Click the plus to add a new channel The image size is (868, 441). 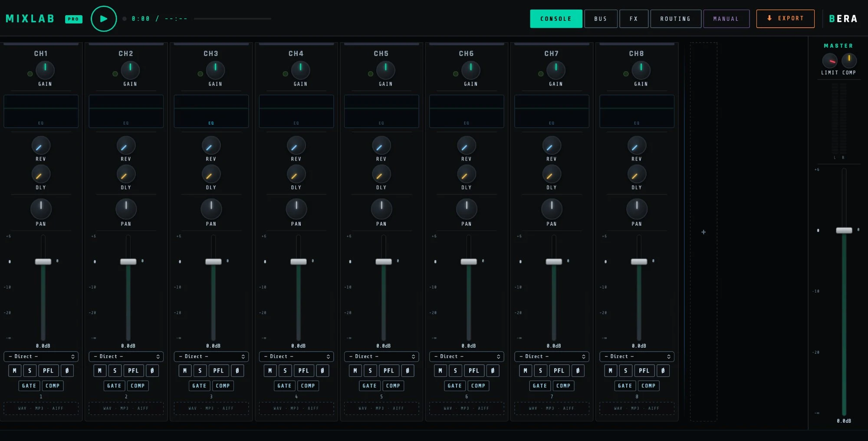tap(703, 232)
